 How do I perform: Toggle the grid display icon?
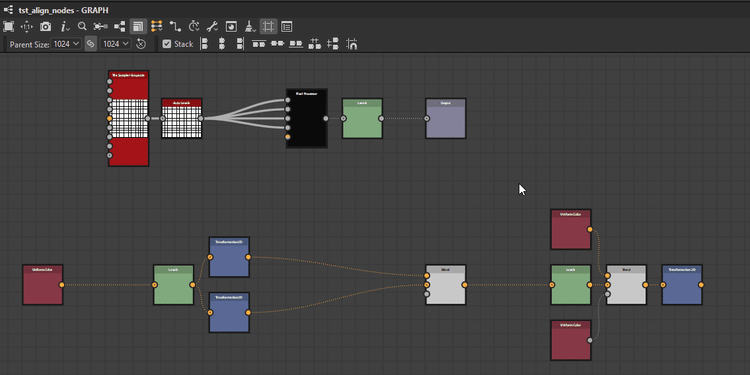268,26
